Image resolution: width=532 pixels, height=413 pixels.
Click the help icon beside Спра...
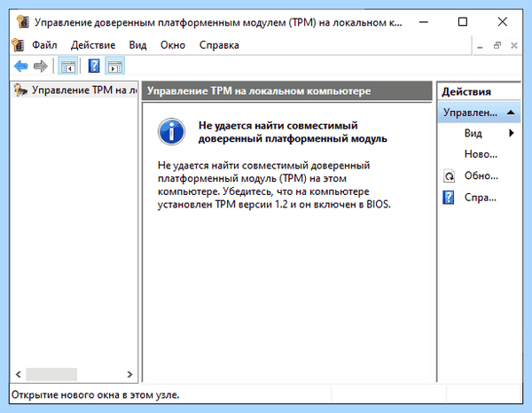click(x=448, y=198)
